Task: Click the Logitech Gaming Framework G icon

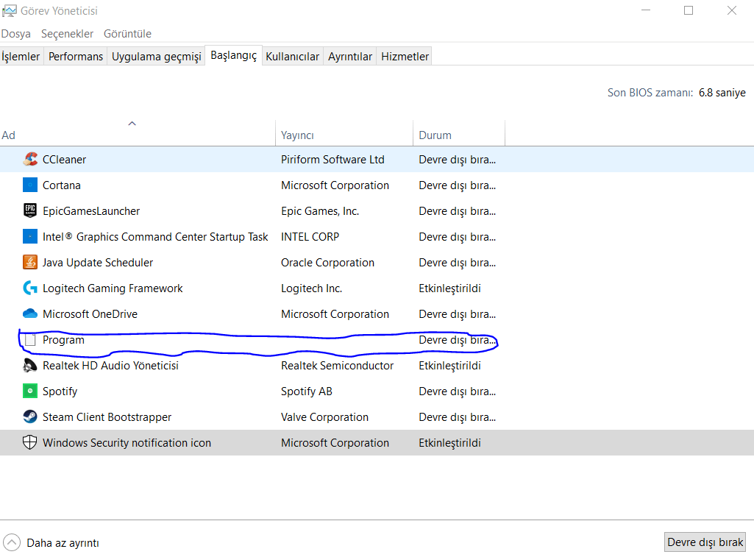Action: [30, 288]
